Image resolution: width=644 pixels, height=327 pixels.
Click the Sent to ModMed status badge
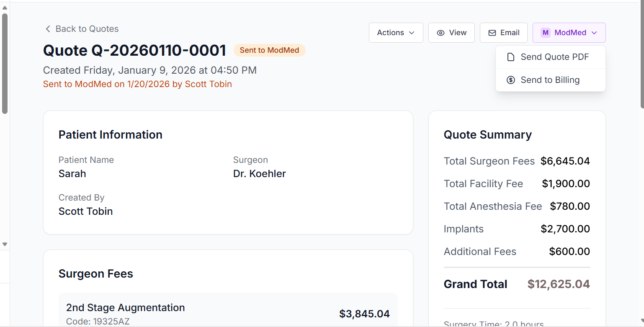point(270,50)
